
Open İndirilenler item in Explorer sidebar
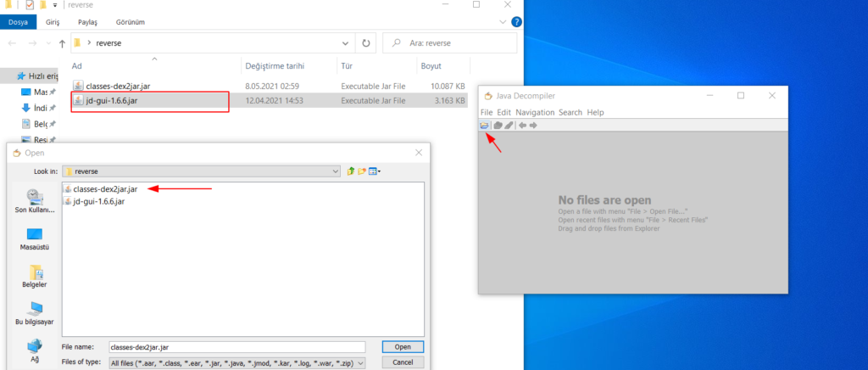click(38, 108)
